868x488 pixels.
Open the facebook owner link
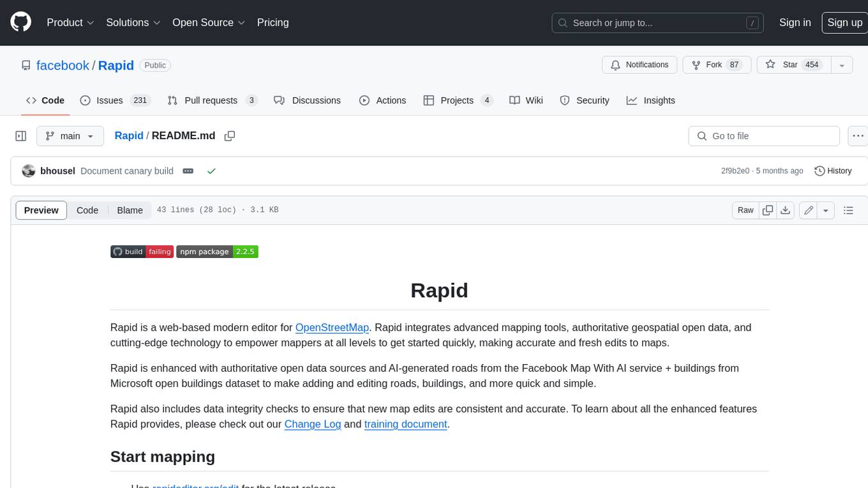[63, 65]
